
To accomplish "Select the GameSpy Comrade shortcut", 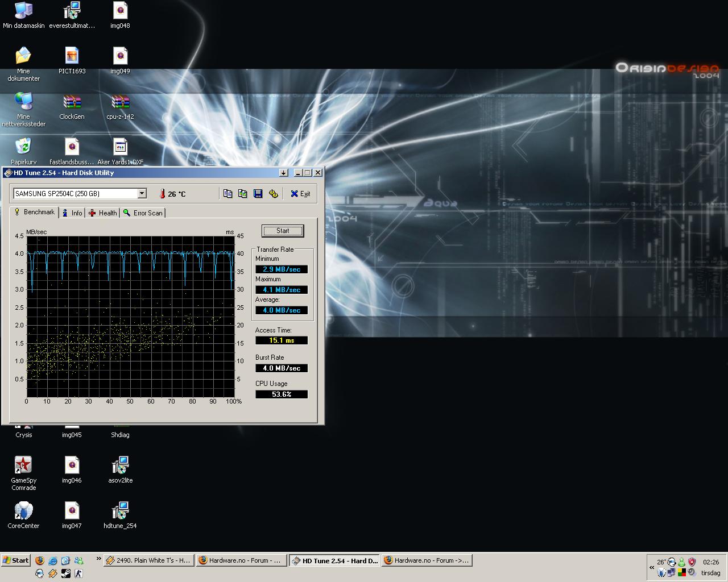I will tap(23, 473).
